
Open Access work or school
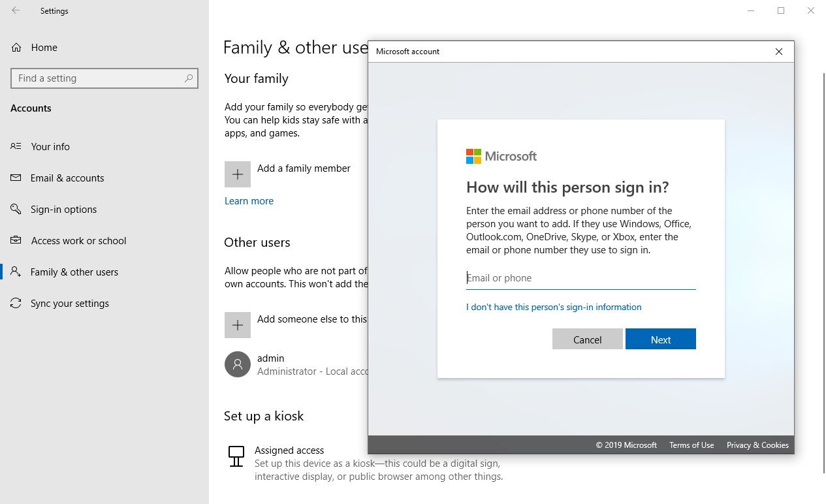(78, 241)
